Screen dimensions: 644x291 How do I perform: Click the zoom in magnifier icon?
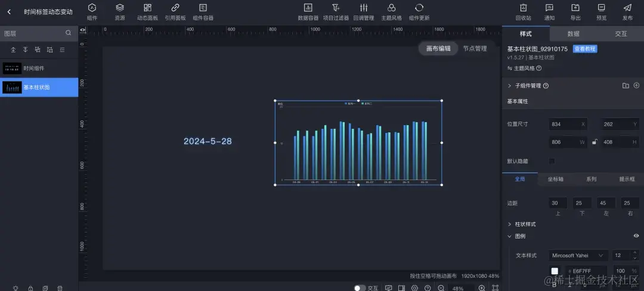click(482, 288)
